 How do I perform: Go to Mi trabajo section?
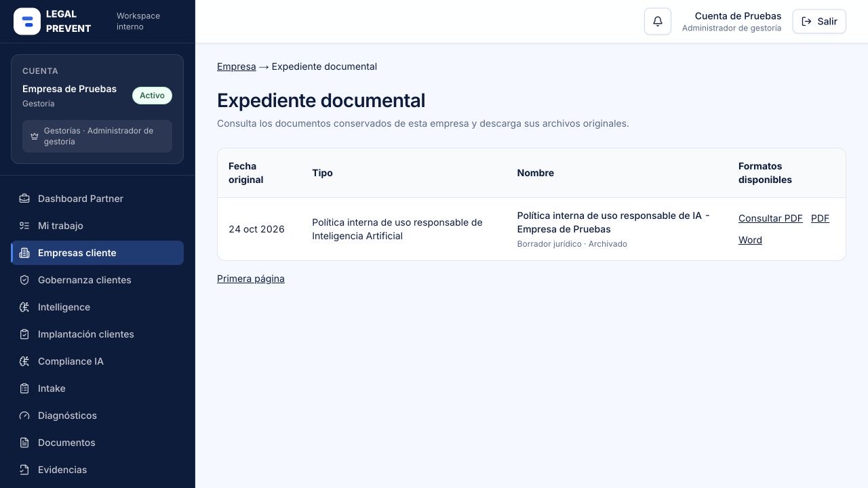pos(98,226)
